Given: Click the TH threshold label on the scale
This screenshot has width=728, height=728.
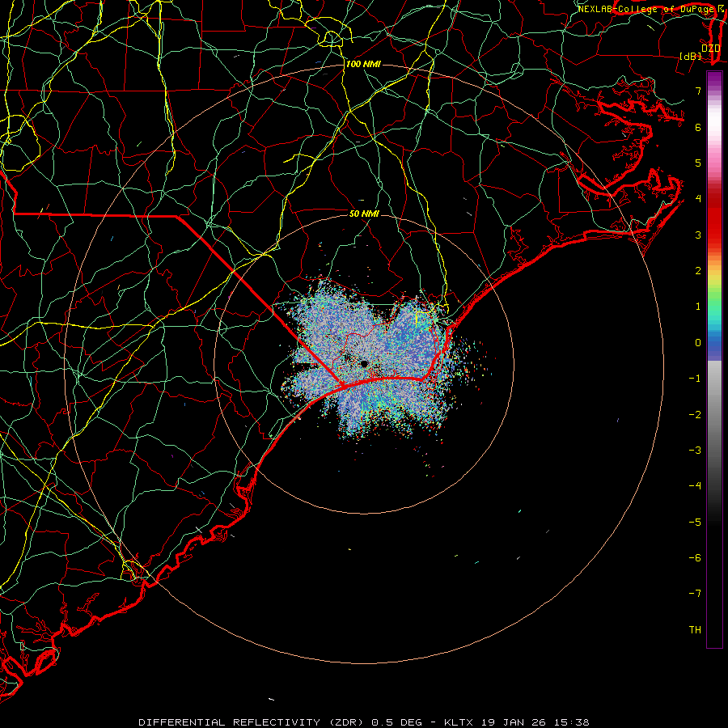Looking at the screenshot, I should pos(695,630).
